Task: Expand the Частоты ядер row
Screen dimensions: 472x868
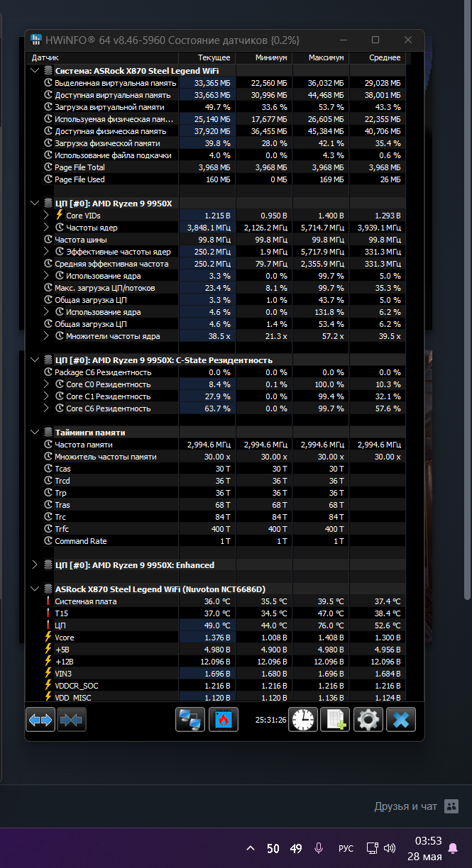Action: pyautogui.click(x=47, y=228)
